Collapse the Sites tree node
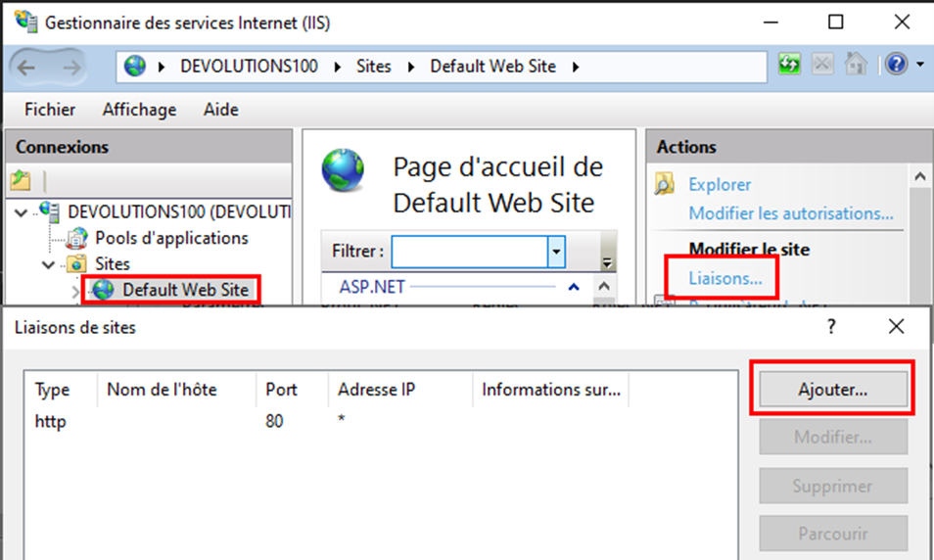The image size is (934, 560). click(x=49, y=264)
